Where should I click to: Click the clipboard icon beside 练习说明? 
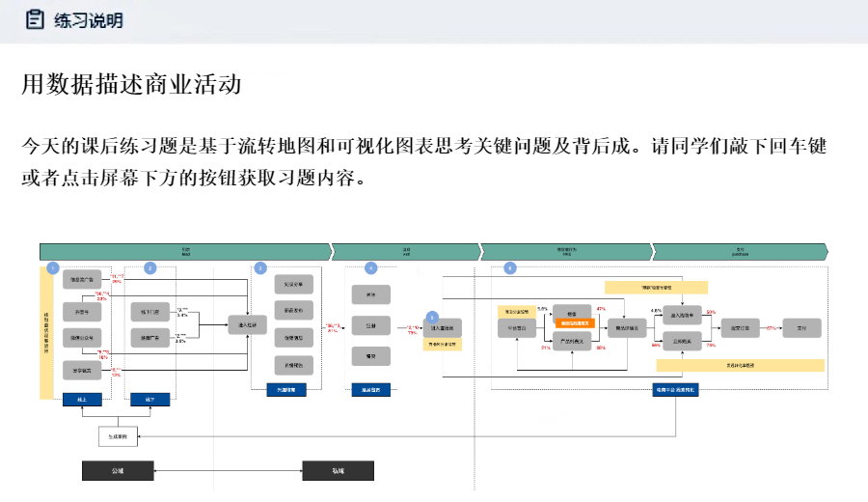coord(35,19)
